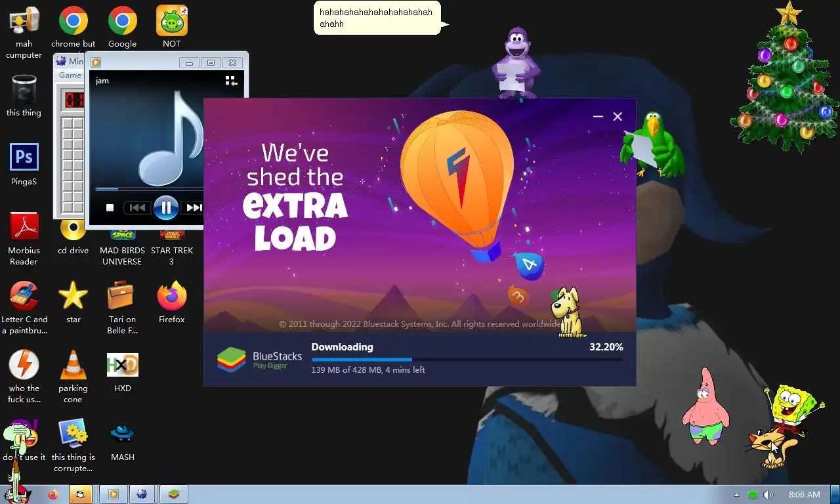Open Firefox from the taskbar

coord(52,494)
